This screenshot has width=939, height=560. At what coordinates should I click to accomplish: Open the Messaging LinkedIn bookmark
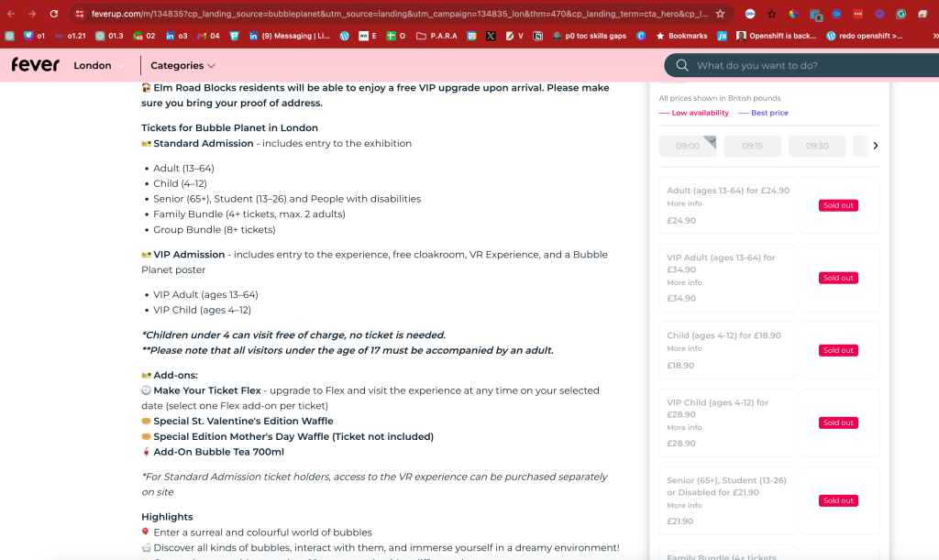pyautogui.click(x=289, y=36)
